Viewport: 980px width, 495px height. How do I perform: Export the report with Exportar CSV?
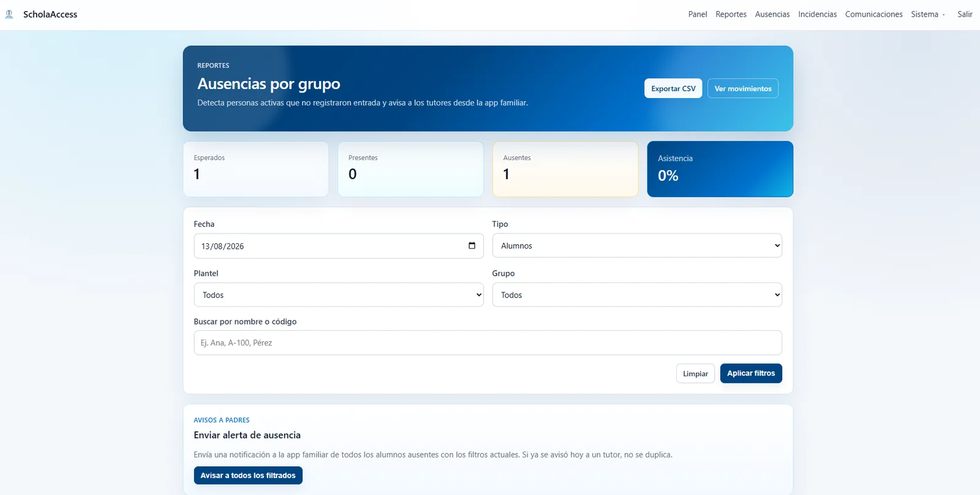point(673,88)
